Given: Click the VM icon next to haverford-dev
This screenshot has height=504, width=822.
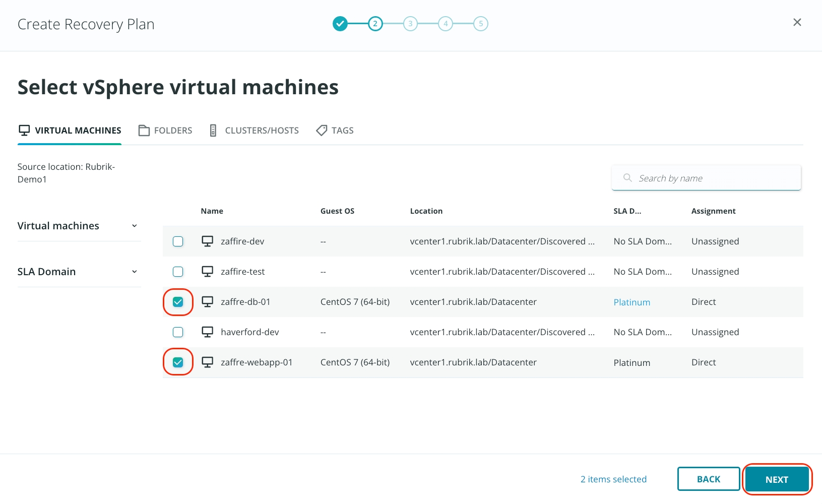Looking at the screenshot, I should tap(207, 332).
